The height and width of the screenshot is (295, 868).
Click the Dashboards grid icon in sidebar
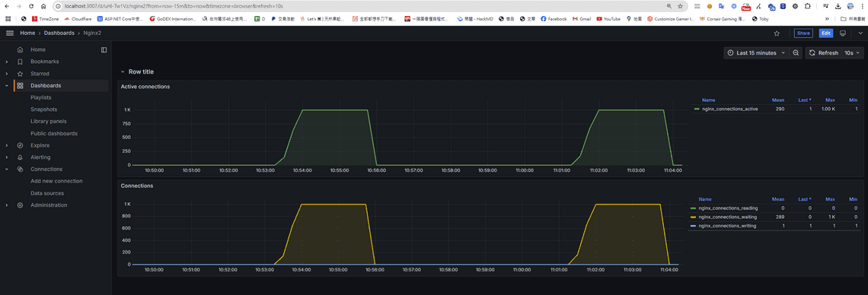pyautogui.click(x=20, y=86)
